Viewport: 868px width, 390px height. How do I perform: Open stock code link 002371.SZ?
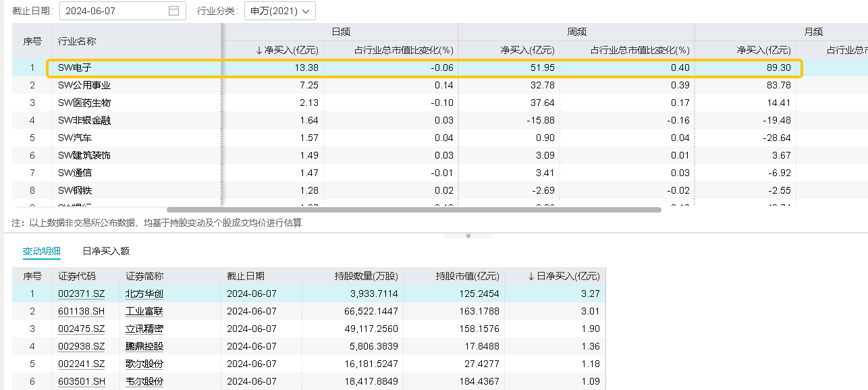click(81, 294)
